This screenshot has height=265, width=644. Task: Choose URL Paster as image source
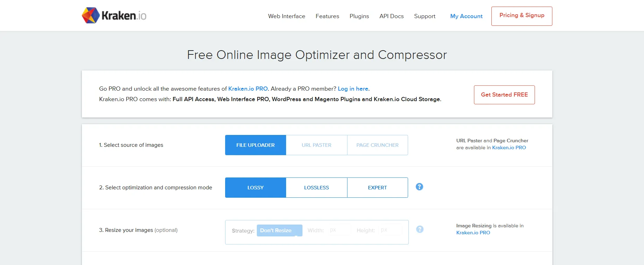(x=316, y=145)
